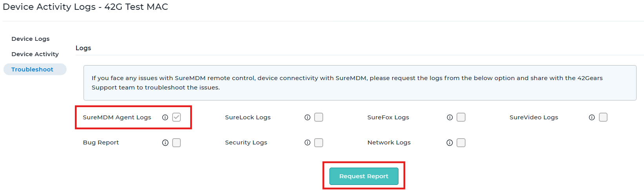Viewport: 644px width, 190px height.
Task: Click info icon beside SureVideo Logs
Action: [592, 117]
